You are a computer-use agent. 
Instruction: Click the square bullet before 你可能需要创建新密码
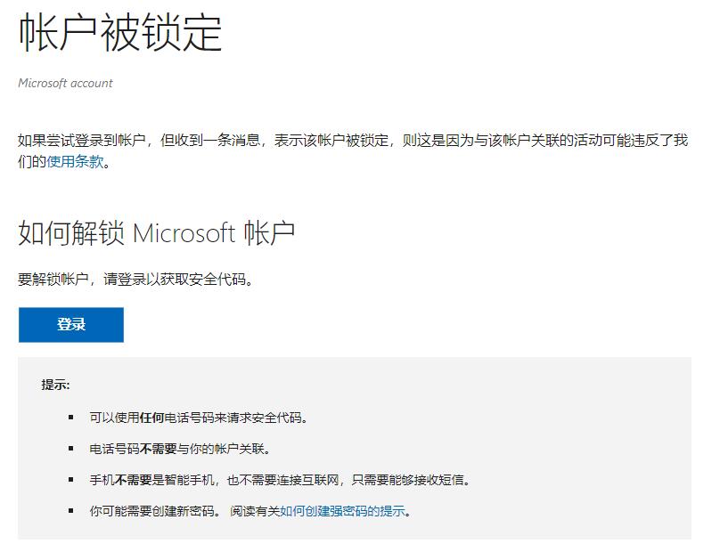70,511
